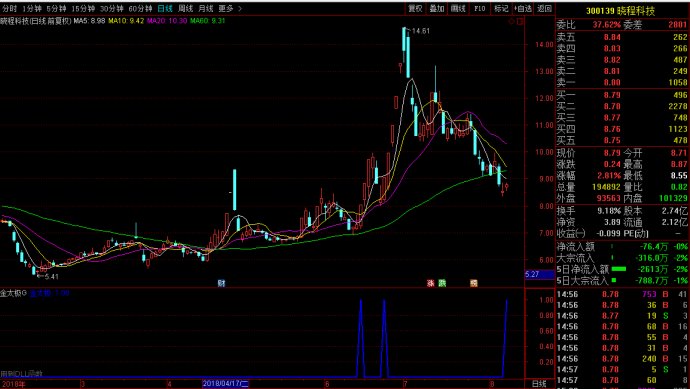Click the +自选 add to watchlist button
The width and height of the screenshot is (690, 389).
pos(523,8)
